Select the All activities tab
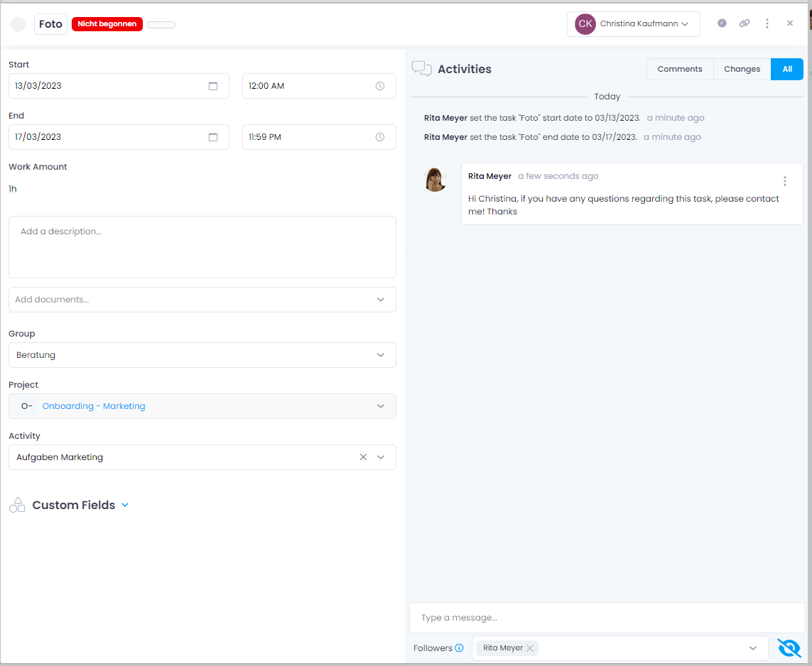 click(787, 70)
